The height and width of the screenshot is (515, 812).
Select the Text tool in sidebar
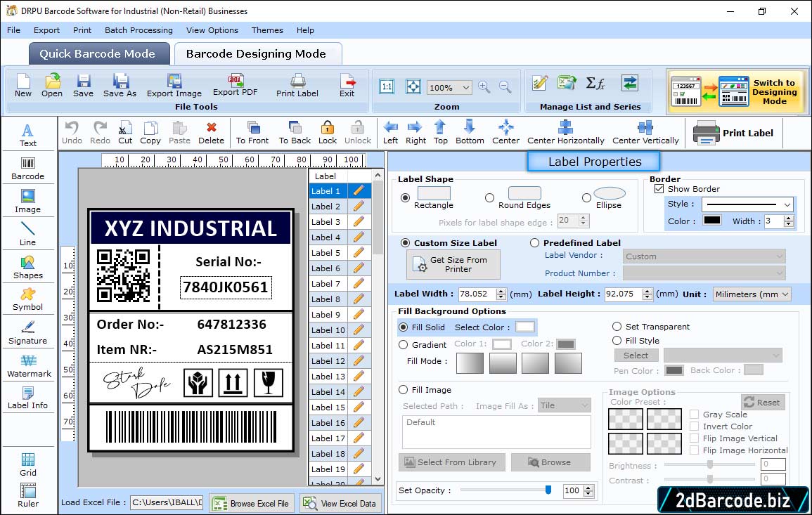(x=28, y=136)
